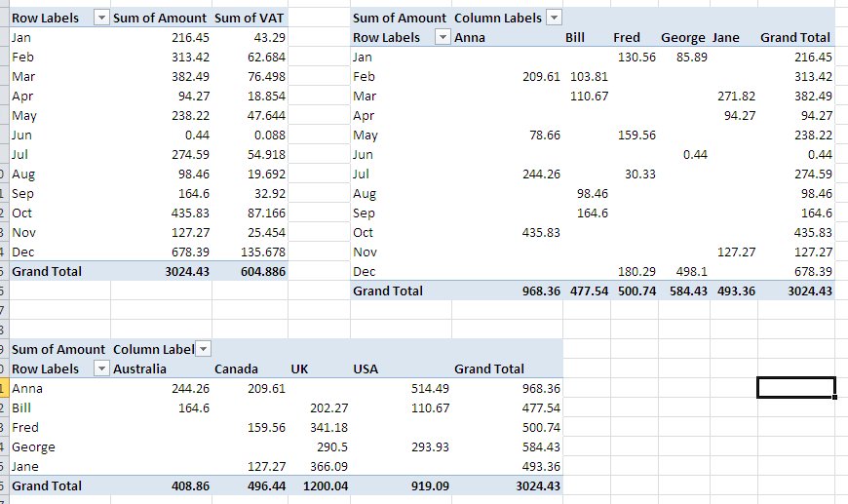
Task: Open Row Labels filter left of Australia header
Action: (101, 369)
